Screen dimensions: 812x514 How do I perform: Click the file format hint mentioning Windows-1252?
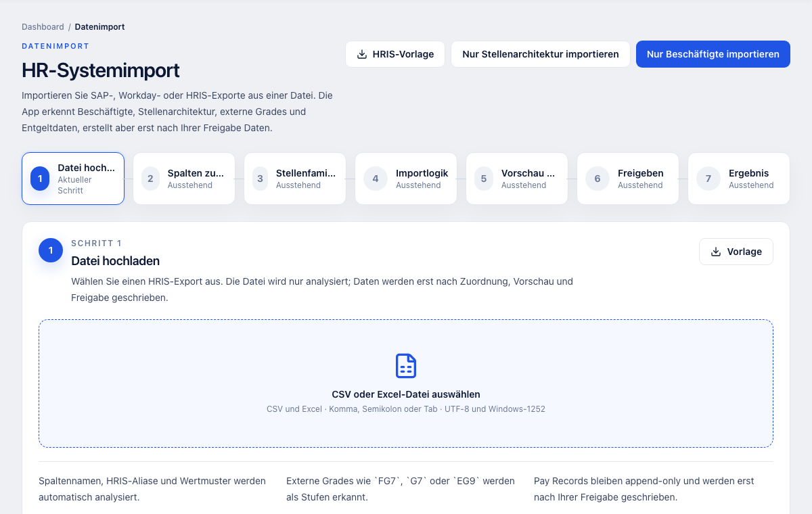point(406,409)
